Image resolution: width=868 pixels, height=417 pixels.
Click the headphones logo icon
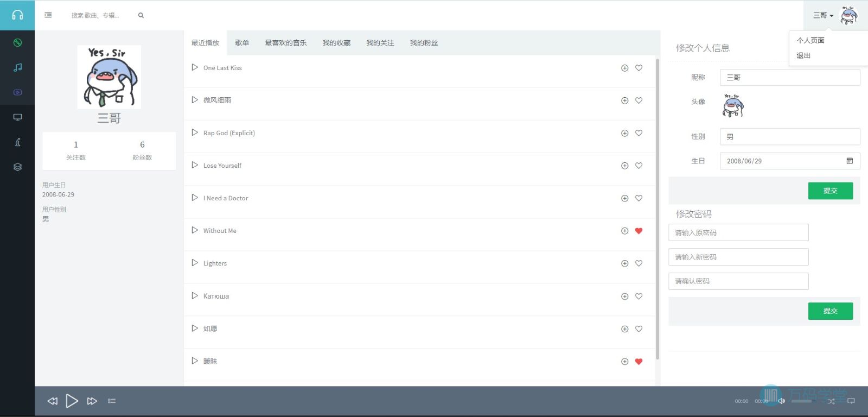pyautogui.click(x=17, y=15)
